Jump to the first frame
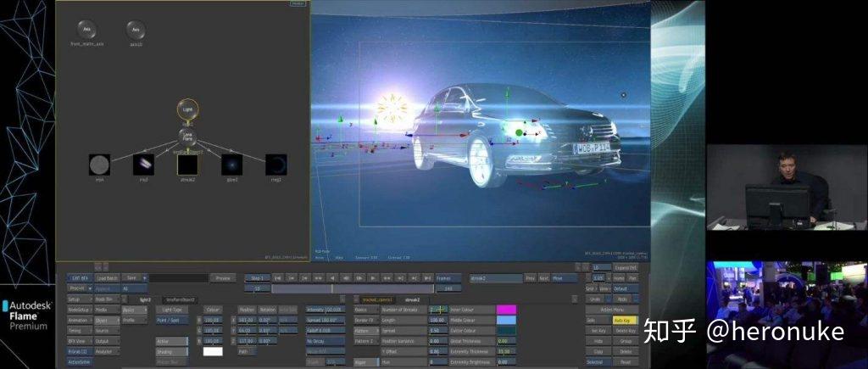This screenshot has width=868, height=369. [278, 278]
